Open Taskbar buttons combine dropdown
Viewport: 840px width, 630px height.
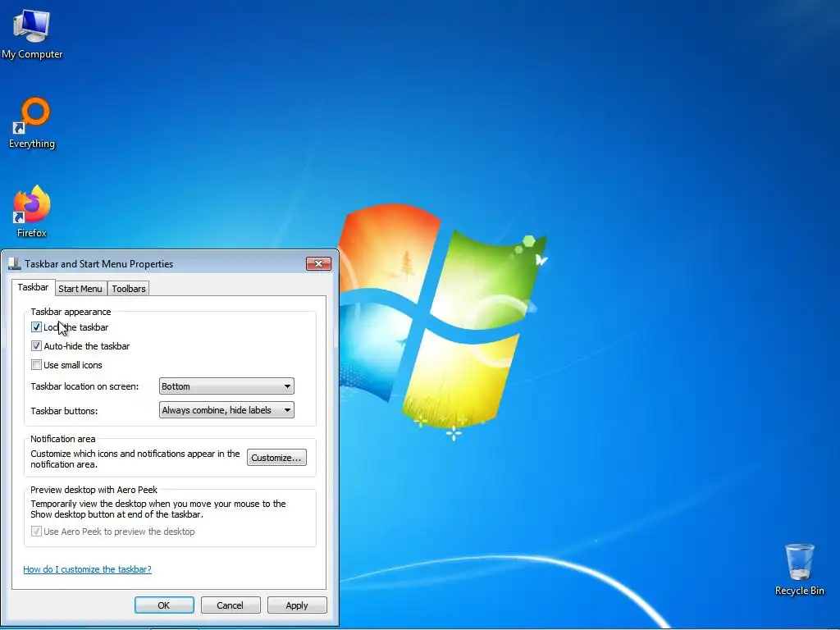[x=226, y=410]
